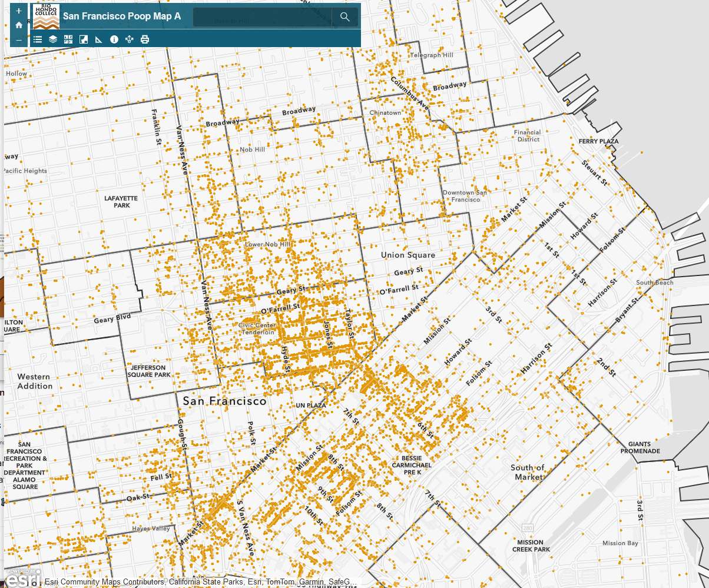Screen dimensions: 709x588
Task: Open the Share widget
Action: coord(130,39)
